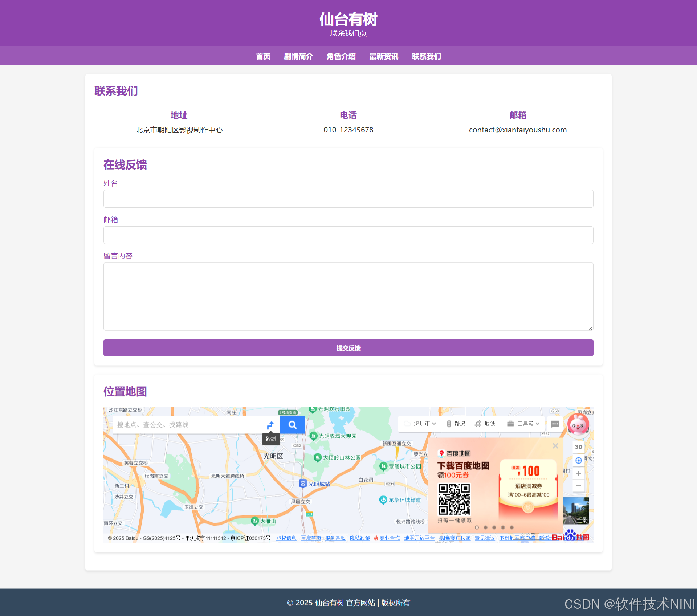Zoom out with the map minus button

click(x=579, y=486)
